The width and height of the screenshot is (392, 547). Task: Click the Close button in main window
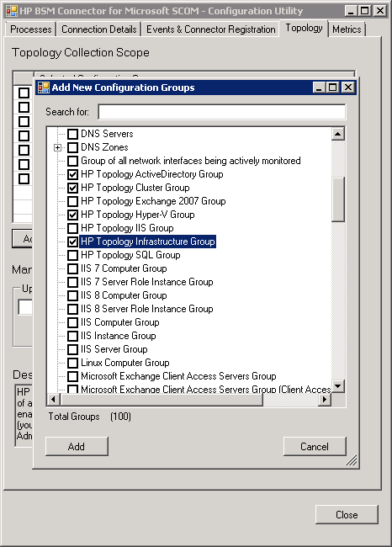click(347, 514)
